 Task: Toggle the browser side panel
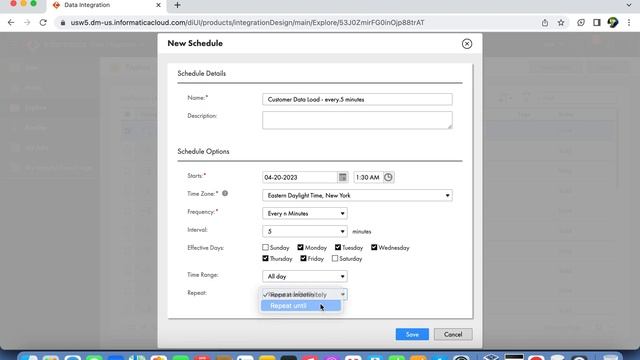click(597, 22)
